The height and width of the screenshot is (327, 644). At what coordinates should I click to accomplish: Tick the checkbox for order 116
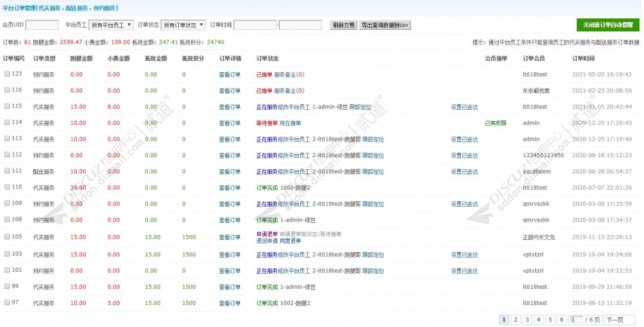pyautogui.click(x=7, y=90)
